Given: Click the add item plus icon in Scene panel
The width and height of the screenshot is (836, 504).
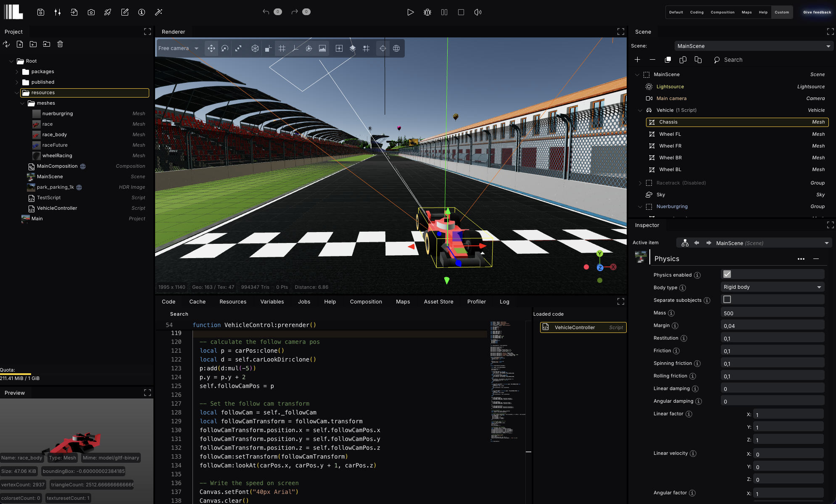Looking at the screenshot, I should coord(637,60).
